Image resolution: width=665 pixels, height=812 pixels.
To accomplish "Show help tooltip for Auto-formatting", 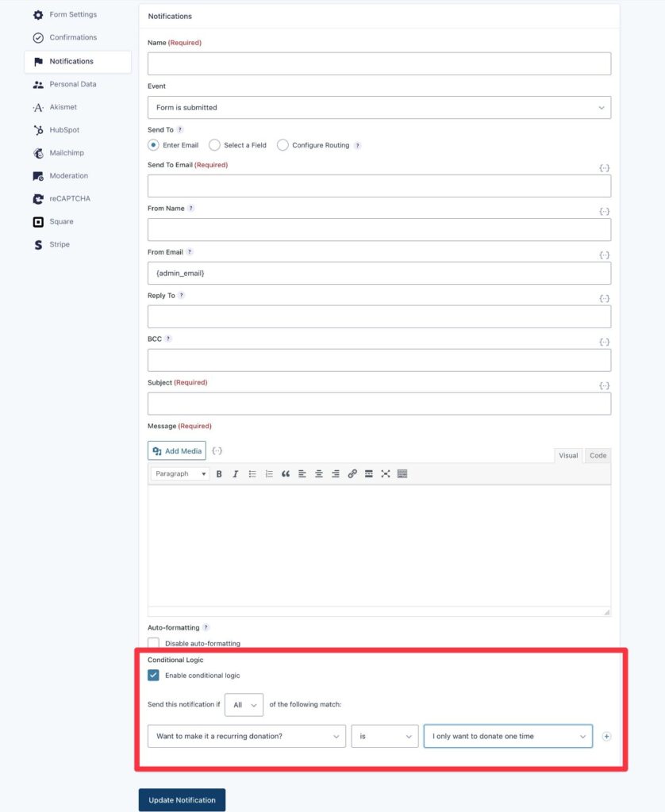I will (x=206, y=627).
